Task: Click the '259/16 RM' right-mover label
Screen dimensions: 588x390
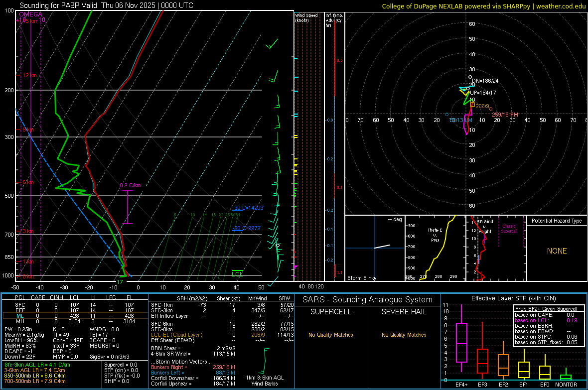Action: click(x=505, y=115)
